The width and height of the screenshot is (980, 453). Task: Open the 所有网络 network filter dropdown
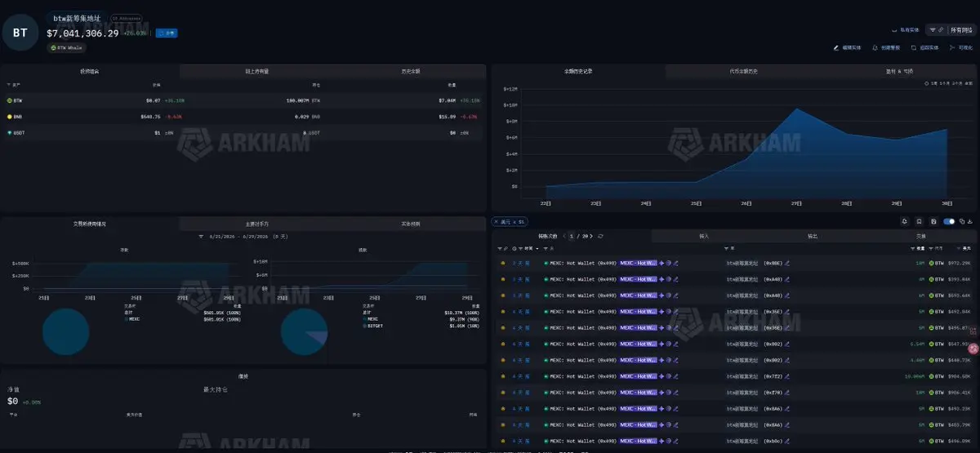950,30
